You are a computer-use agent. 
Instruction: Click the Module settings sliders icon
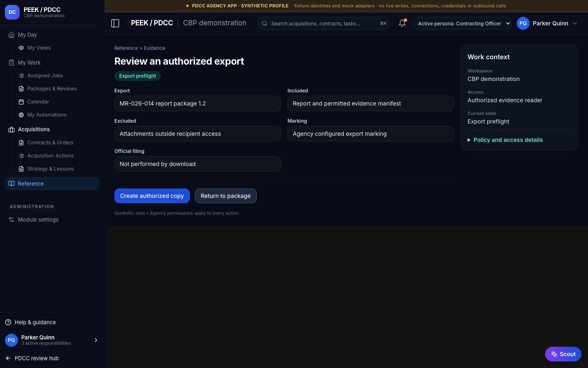(x=11, y=220)
